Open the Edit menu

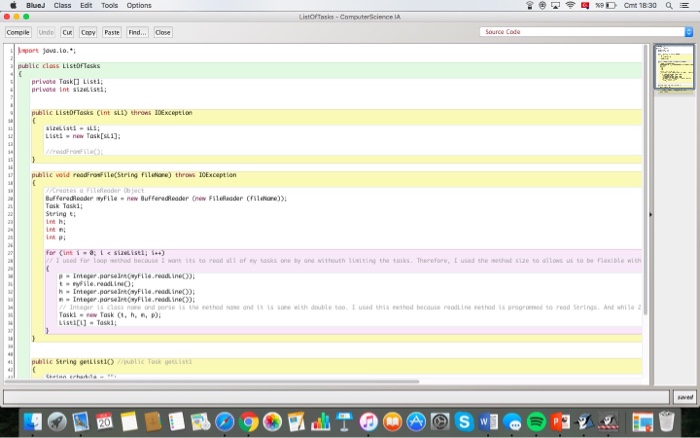coord(86,5)
